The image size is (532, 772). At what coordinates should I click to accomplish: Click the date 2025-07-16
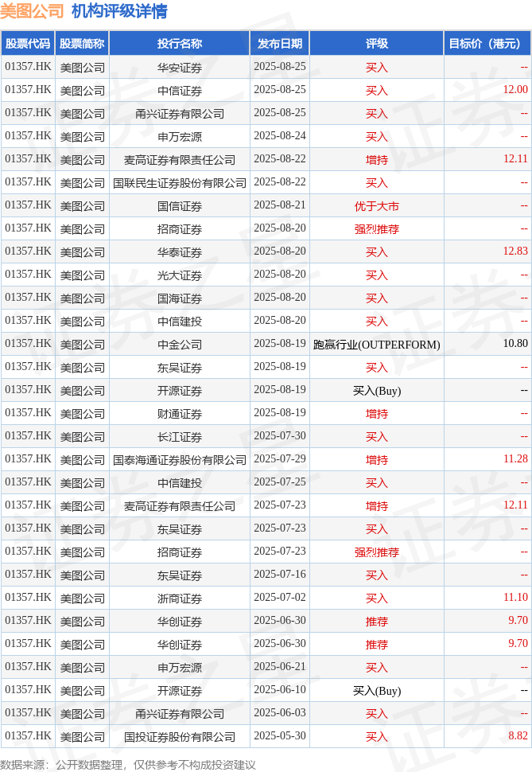click(x=280, y=574)
